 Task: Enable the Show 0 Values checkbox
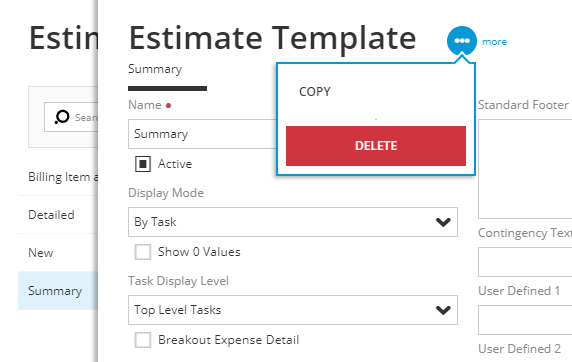[x=143, y=252]
